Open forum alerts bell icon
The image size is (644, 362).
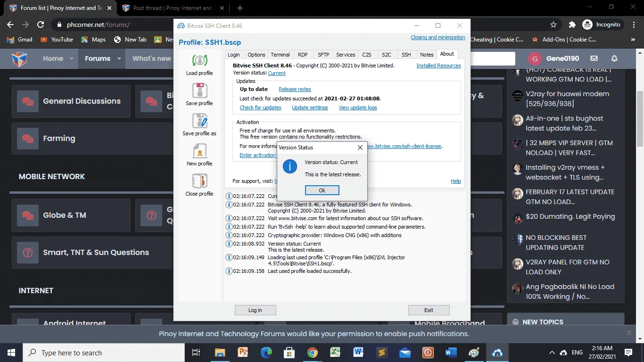pos(614,58)
